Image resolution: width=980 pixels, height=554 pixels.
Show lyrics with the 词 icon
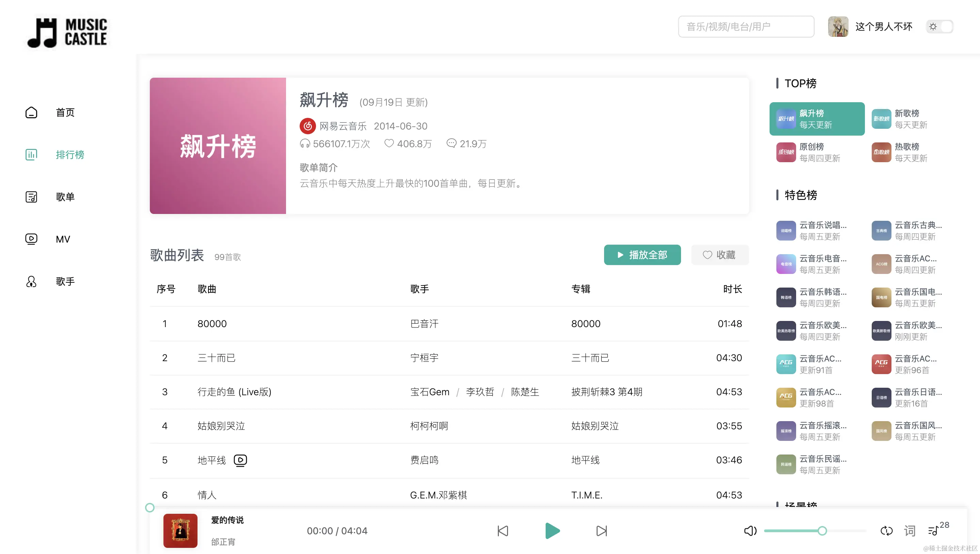(x=910, y=531)
